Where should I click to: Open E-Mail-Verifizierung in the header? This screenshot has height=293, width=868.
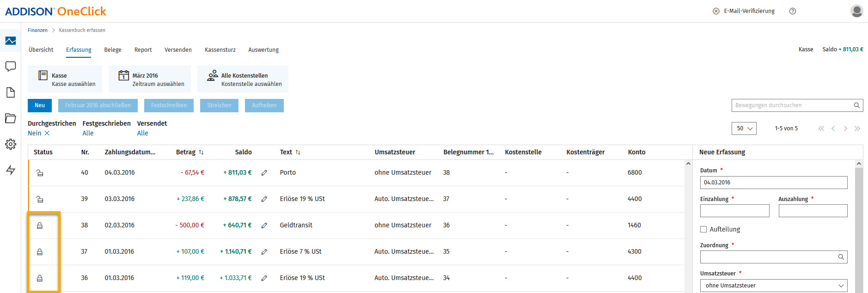tap(744, 11)
